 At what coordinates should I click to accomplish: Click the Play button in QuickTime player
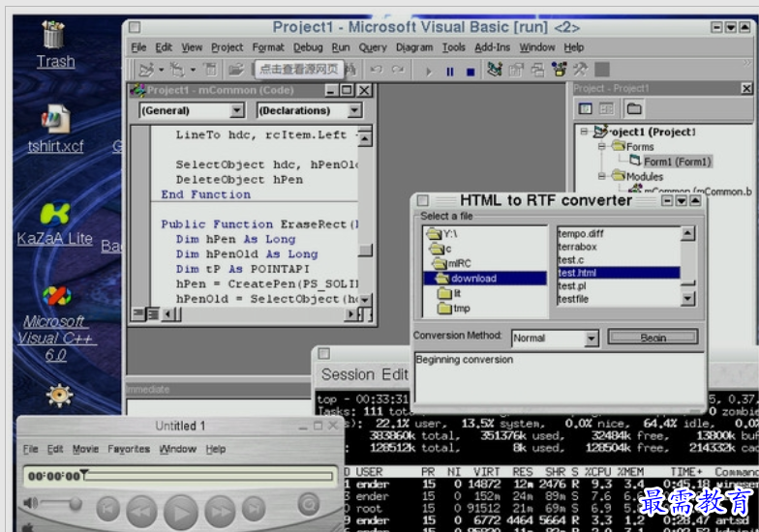click(x=180, y=513)
